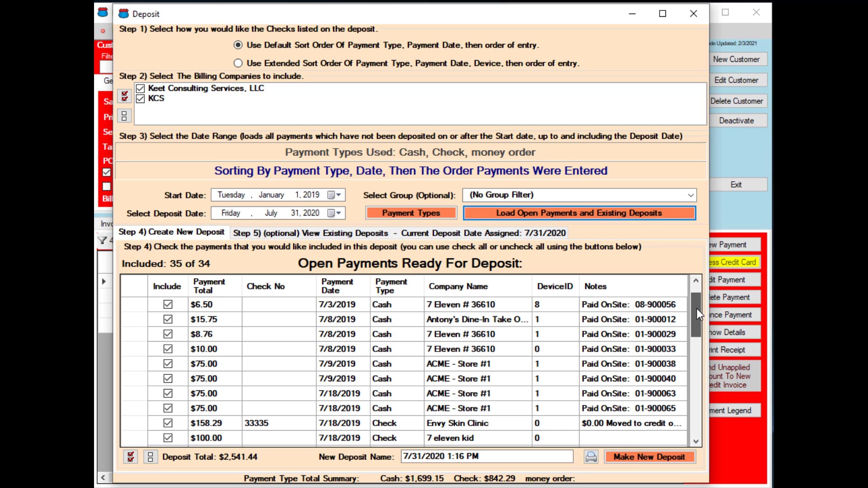The height and width of the screenshot is (488, 868).
Task: Click the Payment Types button
Action: [411, 213]
